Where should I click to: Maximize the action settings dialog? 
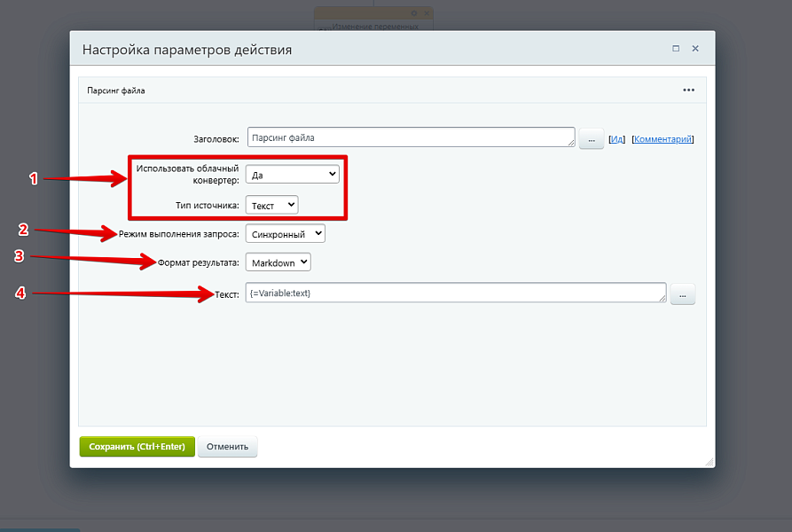click(x=676, y=49)
